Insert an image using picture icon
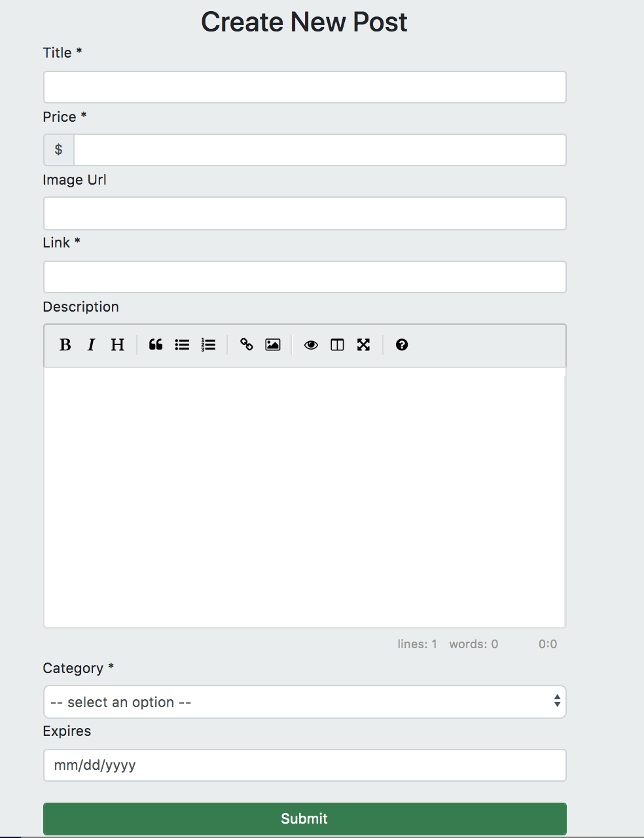The image size is (644, 838). (273, 345)
